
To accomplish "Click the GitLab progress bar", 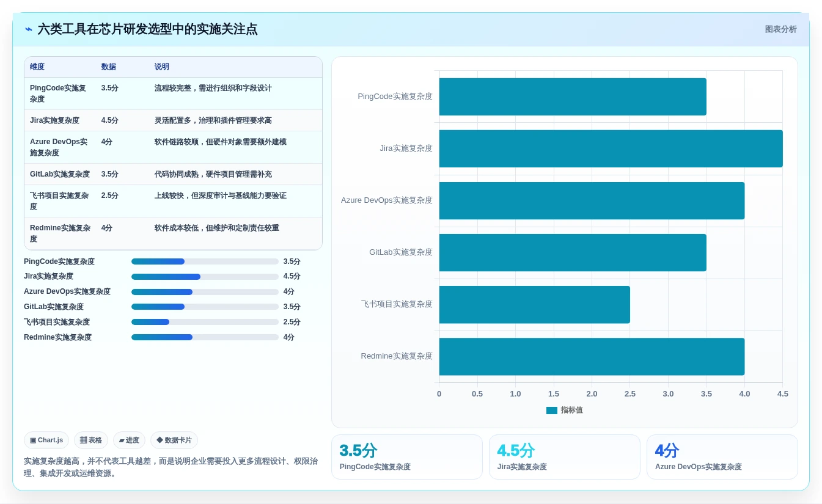I will (205, 307).
